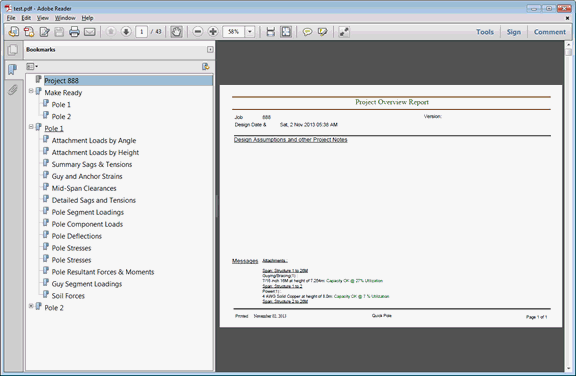The height and width of the screenshot is (376, 576).
Task: Open the Tools pane
Action: (x=485, y=32)
